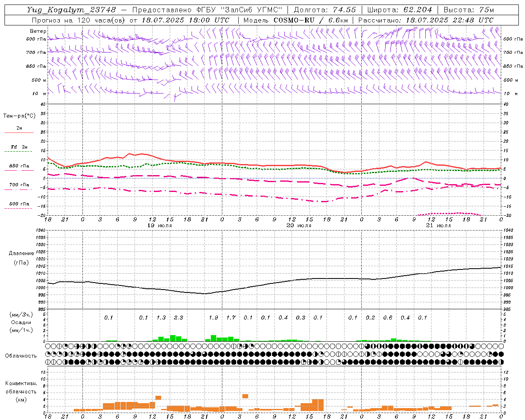Screen dimensions: 525x420
Task: Click the Долгота: 74.55 header field
Action: 325,10
